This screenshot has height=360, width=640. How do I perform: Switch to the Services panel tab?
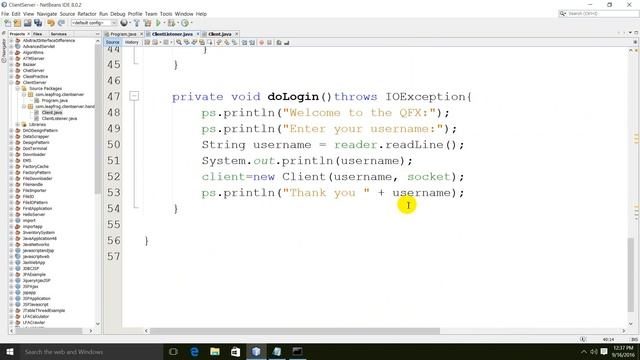(x=58, y=34)
